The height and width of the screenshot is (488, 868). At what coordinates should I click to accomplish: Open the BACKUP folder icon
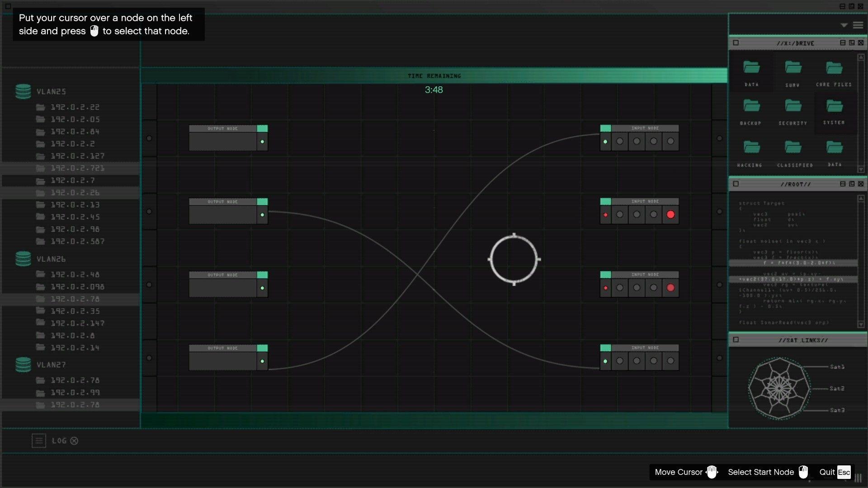[x=751, y=106]
